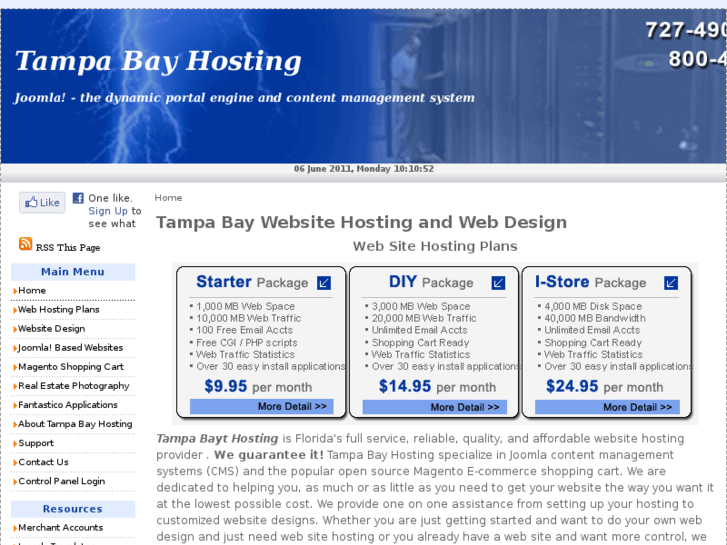Click the $24.95 per month price

[x=605, y=386]
